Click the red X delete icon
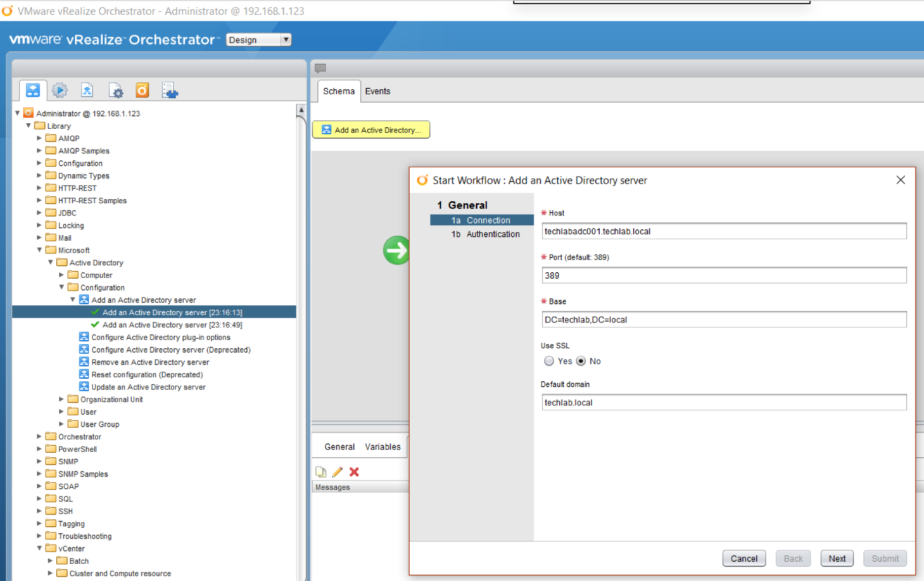The height and width of the screenshot is (581, 924). coord(354,472)
